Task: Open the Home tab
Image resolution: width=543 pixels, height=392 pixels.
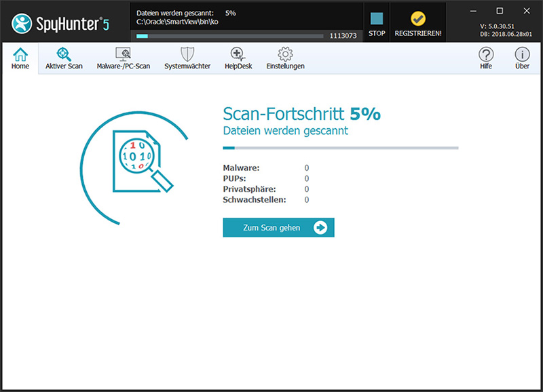Action: (20, 58)
